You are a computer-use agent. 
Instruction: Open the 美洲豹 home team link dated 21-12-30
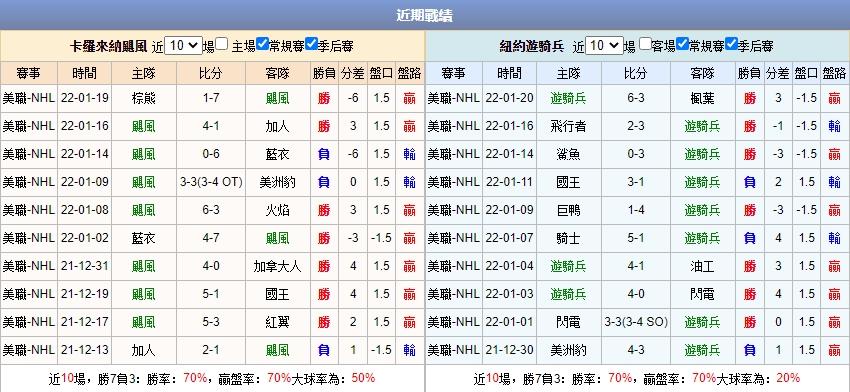coord(568,350)
